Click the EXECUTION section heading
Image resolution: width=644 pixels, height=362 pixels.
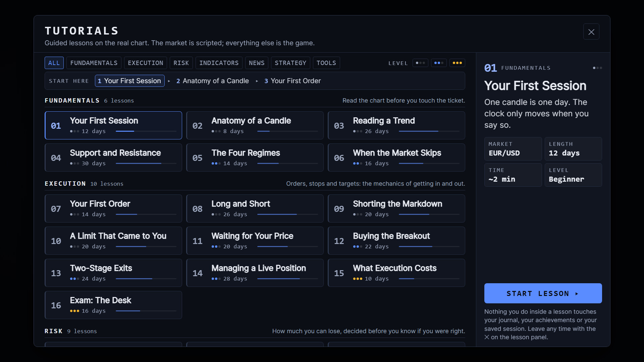coord(65,184)
